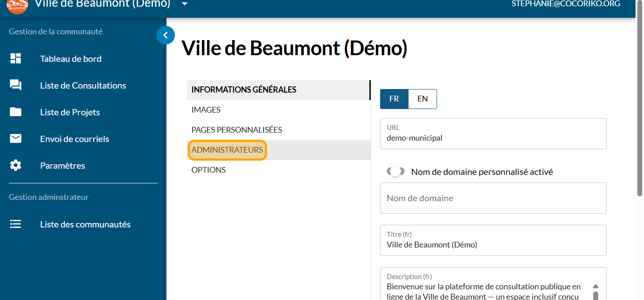Image resolution: width=644 pixels, height=300 pixels.
Task: Open the community selector dropdown arrow
Action: coord(185,4)
